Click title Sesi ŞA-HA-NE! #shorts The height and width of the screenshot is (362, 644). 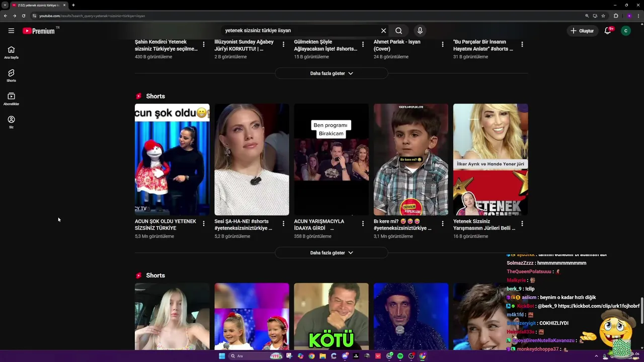pyautogui.click(x=244, y=225)
